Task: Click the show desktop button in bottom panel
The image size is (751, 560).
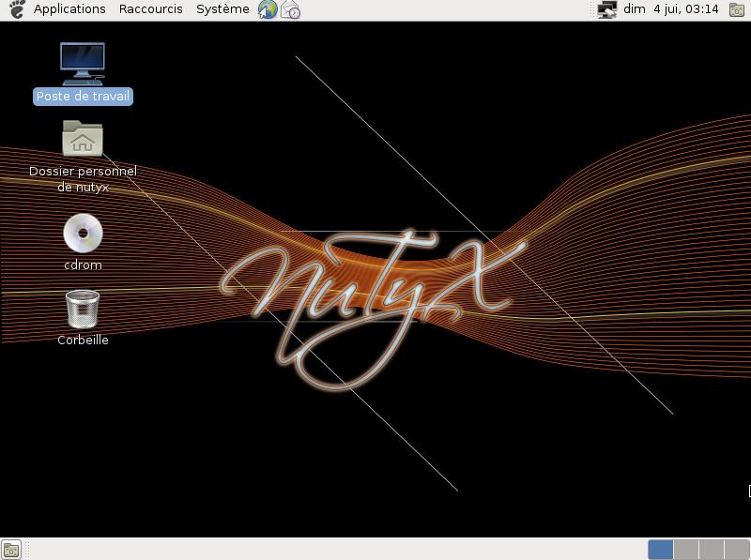Action: (x=11, y=550)
